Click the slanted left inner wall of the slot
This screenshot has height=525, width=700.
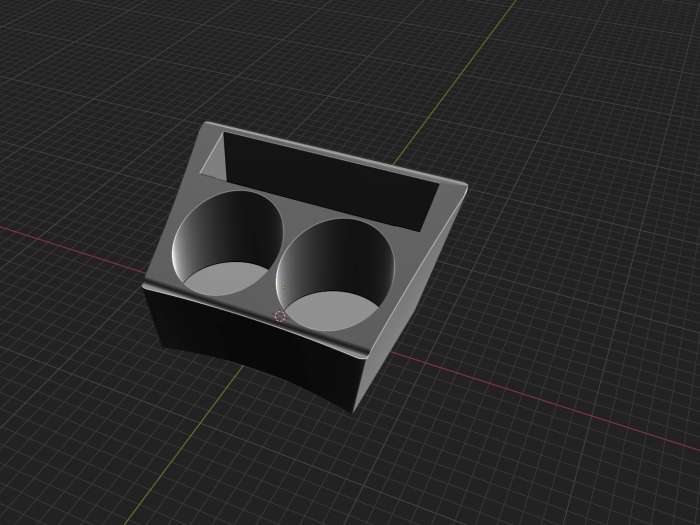click(x=213, y=157)
